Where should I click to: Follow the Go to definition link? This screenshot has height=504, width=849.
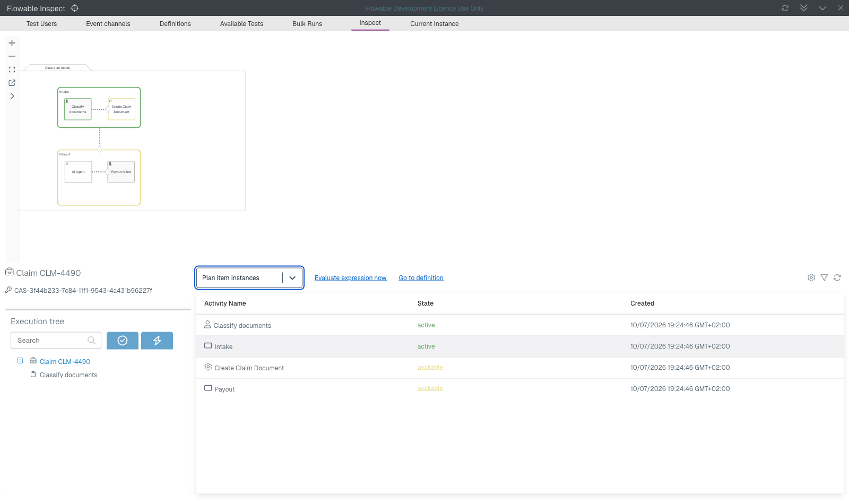point(421,278)
